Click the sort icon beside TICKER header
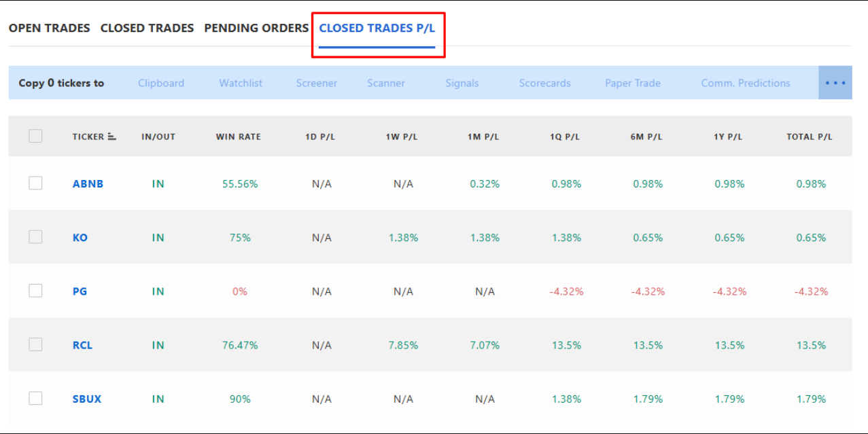868x434 pixels. tap(112, 137)
